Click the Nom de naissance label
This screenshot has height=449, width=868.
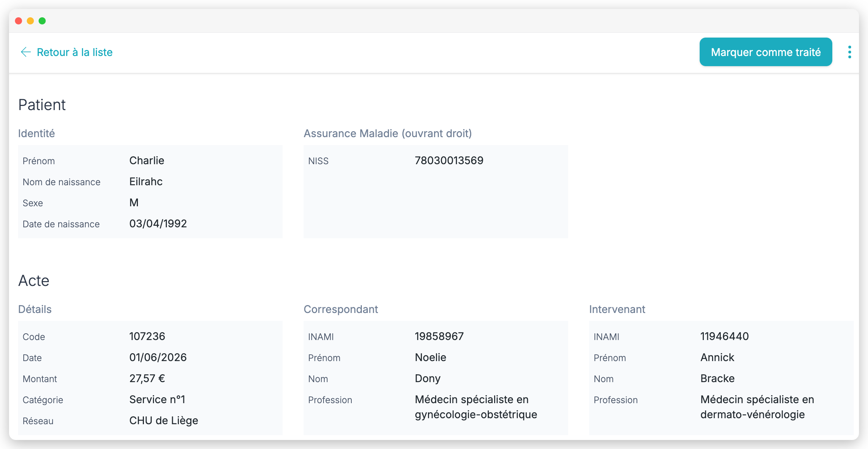pos(61,182)
